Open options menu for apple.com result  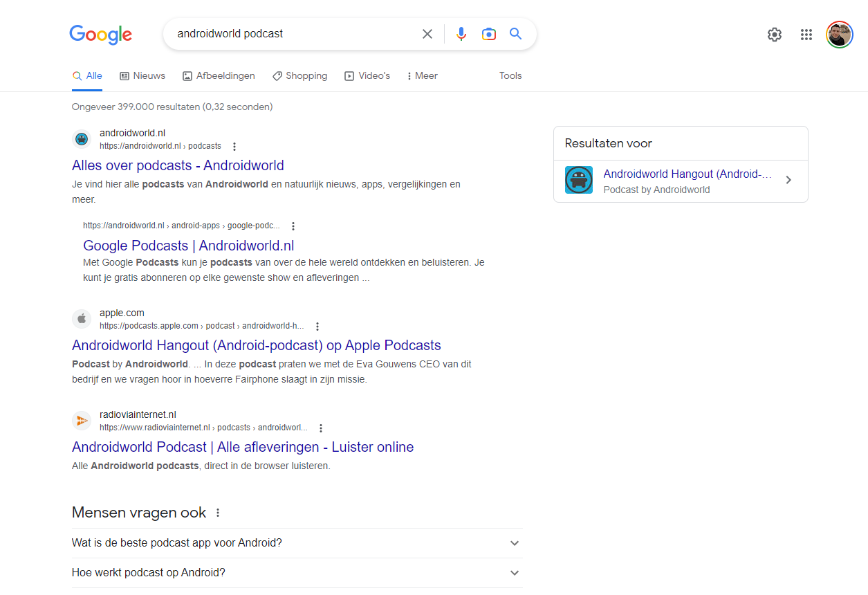pyautogui.click(x=317, y=327)
